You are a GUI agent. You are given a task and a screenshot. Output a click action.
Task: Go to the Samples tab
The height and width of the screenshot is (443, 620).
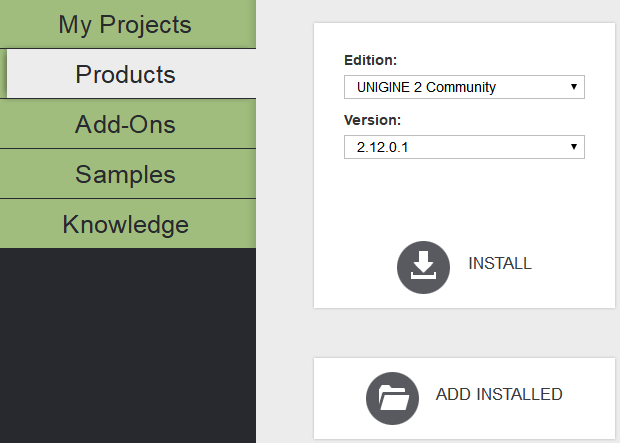tap(128, 174)
